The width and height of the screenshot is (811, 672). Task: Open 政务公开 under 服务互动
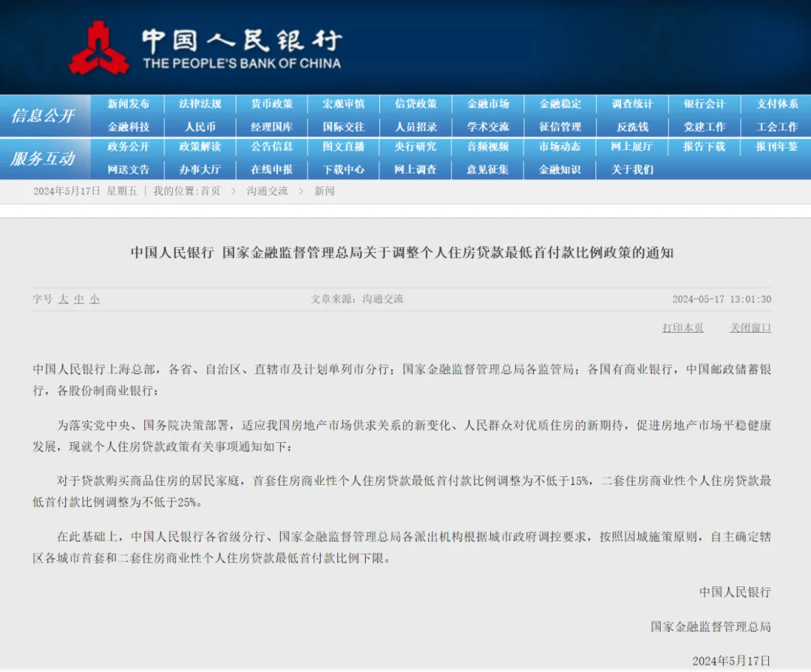click(128, 147)
